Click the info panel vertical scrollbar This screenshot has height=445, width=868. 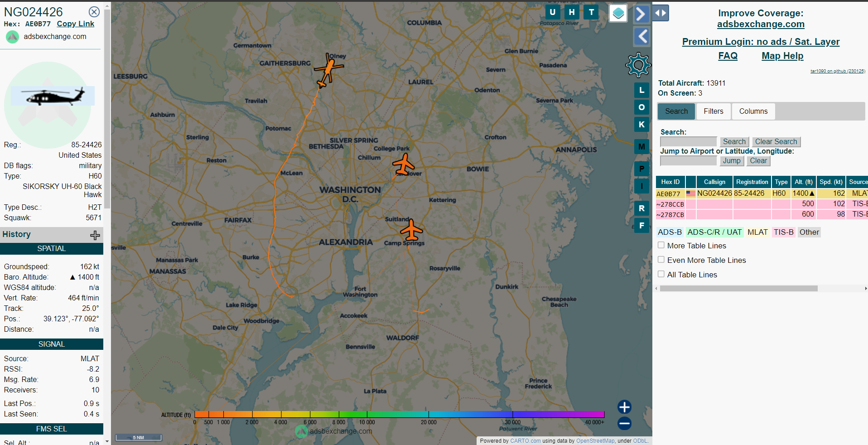[107, 109]
